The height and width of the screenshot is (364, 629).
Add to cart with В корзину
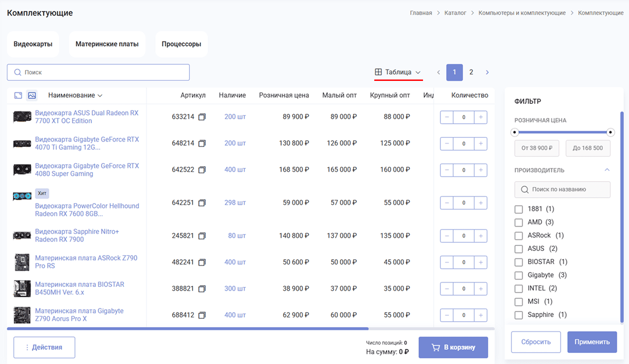(x=453, y=347)
